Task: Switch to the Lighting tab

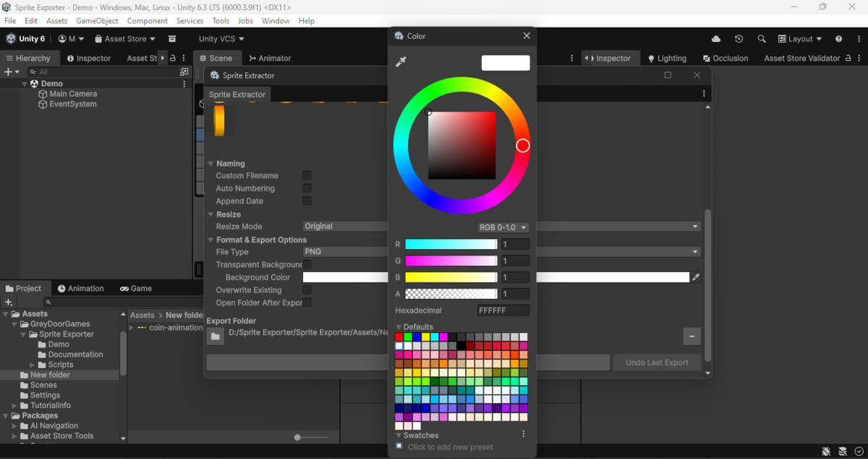Action: pyautogui.click(x=667, y=58)
